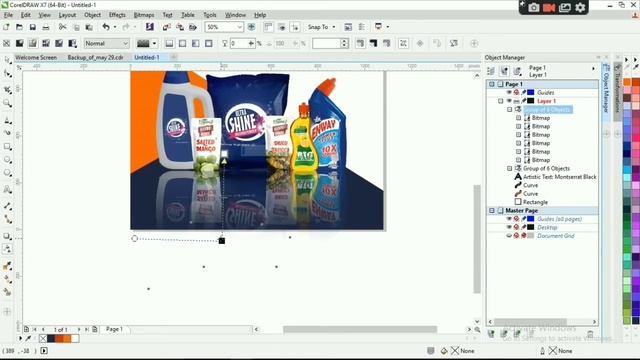This screenshot has height=360, width=640.
Task: Select the Shape edit tool
Action: tap(7, 74)
